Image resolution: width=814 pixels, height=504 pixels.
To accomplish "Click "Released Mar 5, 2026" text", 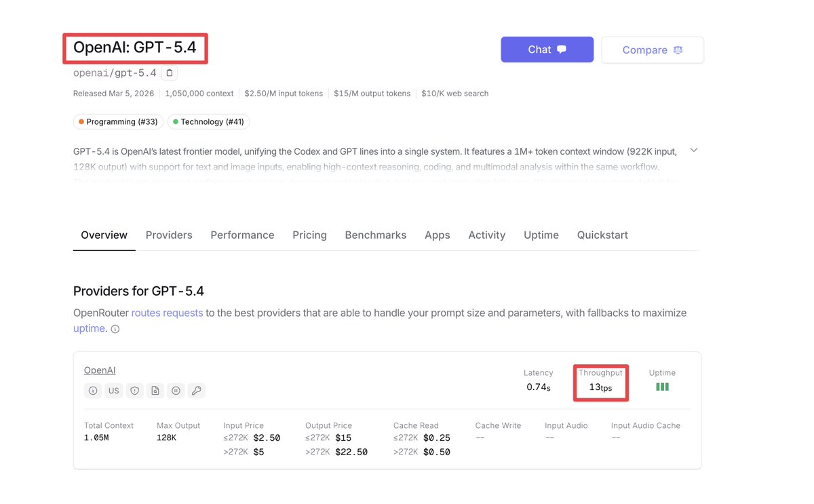I will 113,94.
